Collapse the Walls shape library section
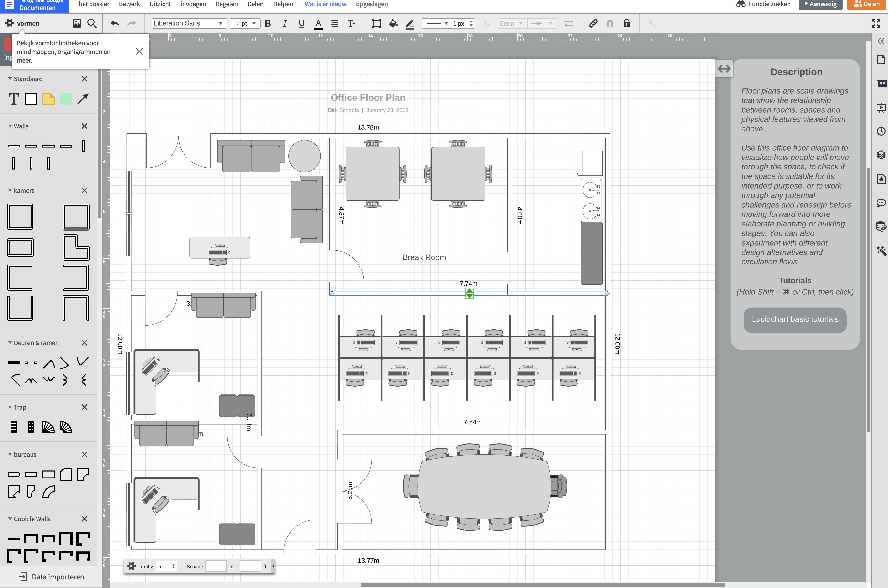This screenshot has width=888, height=588. coord(10,126)
